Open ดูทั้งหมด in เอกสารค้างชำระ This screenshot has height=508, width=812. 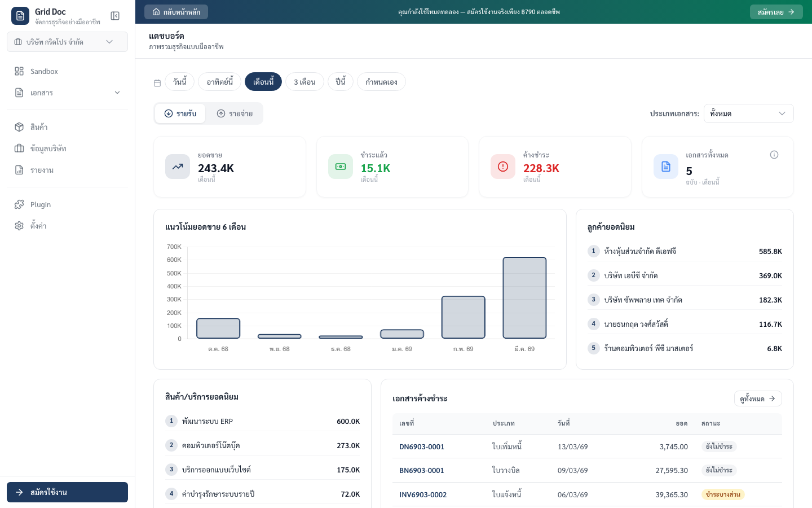[x=758, y=398]
